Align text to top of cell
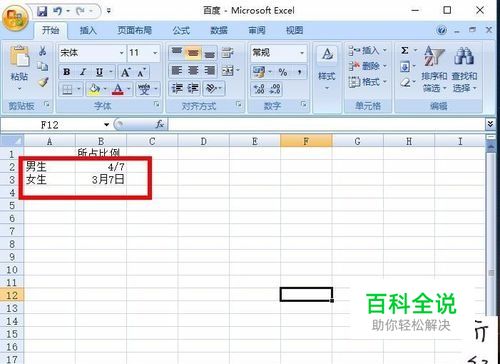 point(177,53)
